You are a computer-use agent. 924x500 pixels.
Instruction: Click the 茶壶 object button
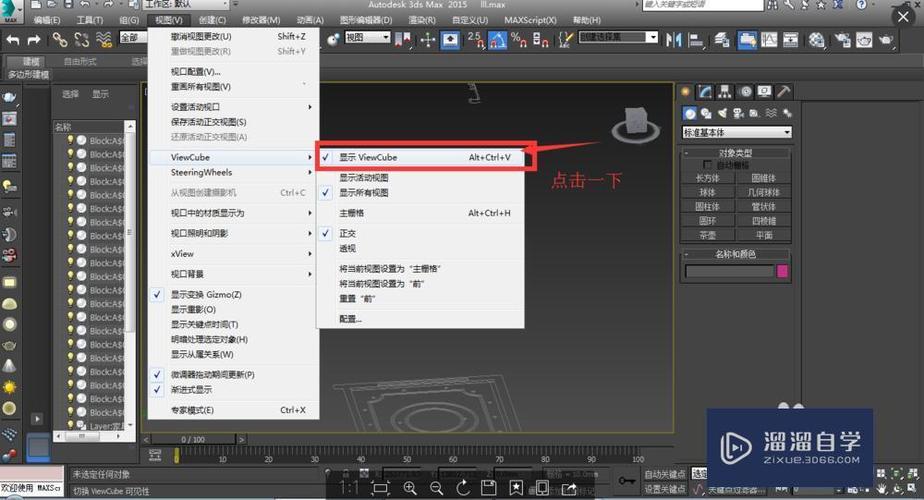pyautogui.click(x=707, y=235)
